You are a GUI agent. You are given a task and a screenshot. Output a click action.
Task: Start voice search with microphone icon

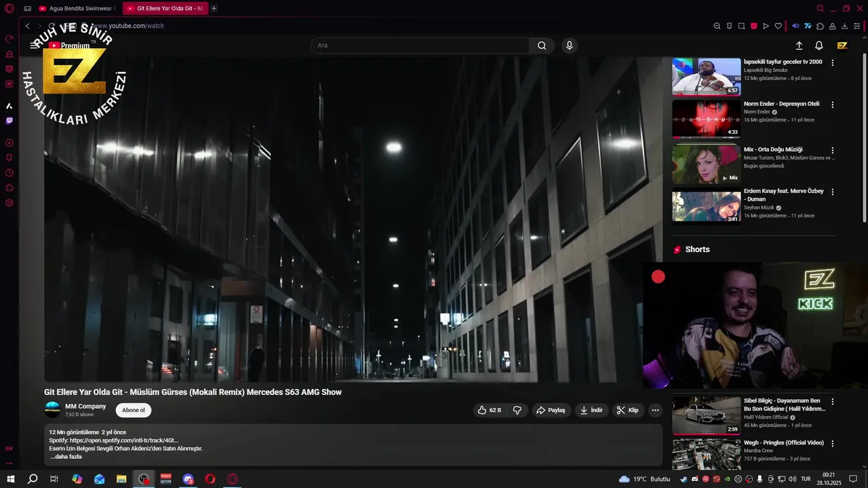tap(569, 45)
